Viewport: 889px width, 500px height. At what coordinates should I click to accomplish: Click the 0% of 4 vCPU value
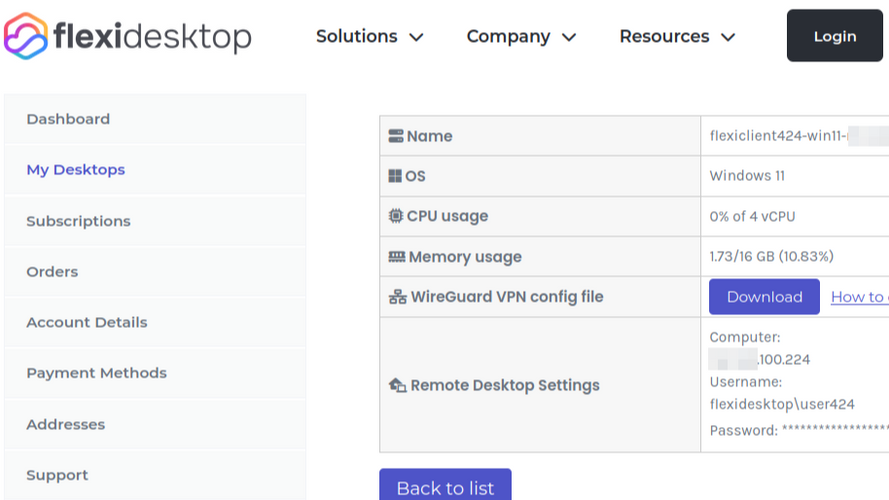click(x=752, y=217)
